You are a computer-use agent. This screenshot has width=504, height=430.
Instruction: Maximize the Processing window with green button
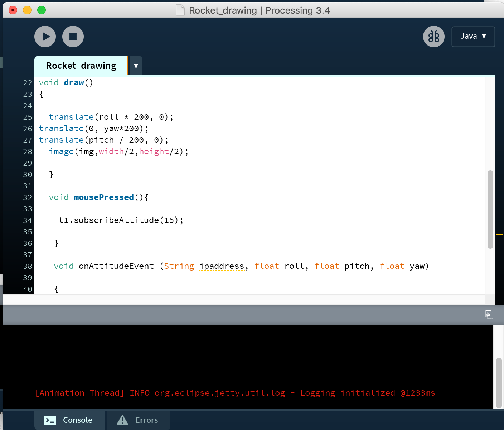coord(42,10)
